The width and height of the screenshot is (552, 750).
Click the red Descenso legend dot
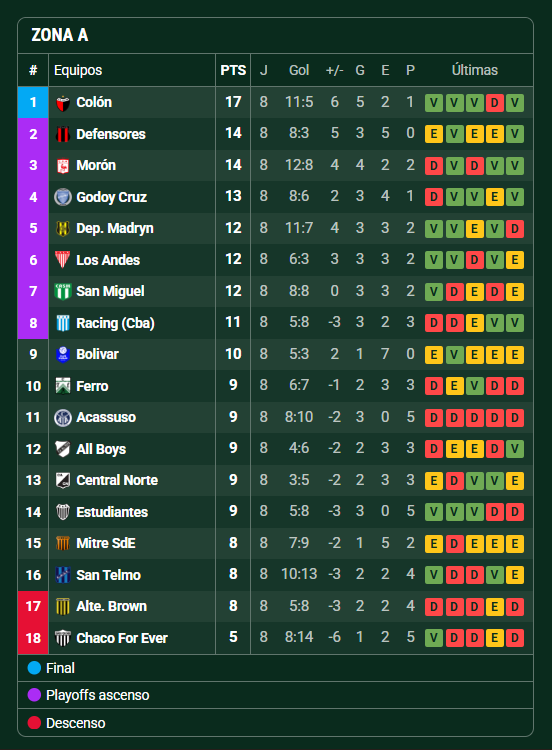pyautogui.click(x=34, y=723)
